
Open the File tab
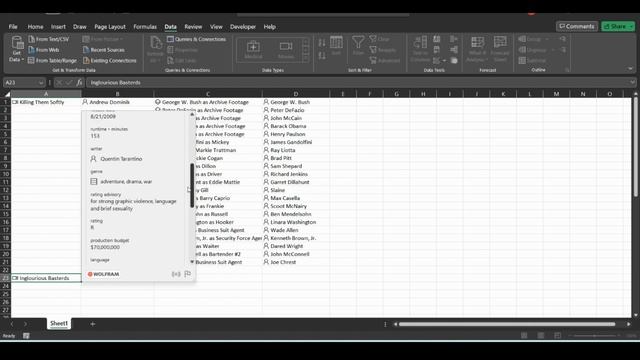coord(13,27)
